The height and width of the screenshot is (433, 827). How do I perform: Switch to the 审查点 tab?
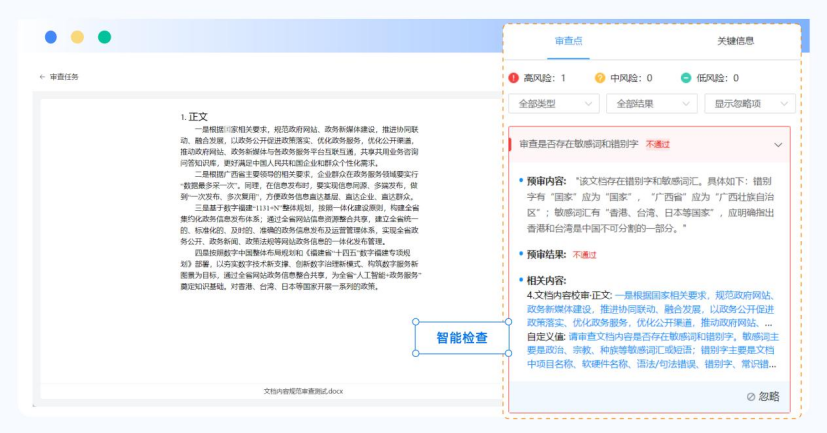(568, 41)
